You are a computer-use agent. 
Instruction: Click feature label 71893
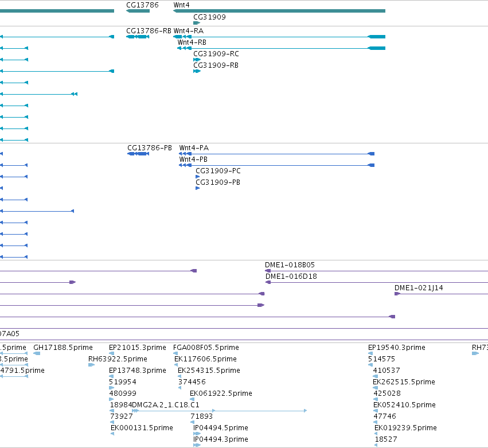[202, 416]
